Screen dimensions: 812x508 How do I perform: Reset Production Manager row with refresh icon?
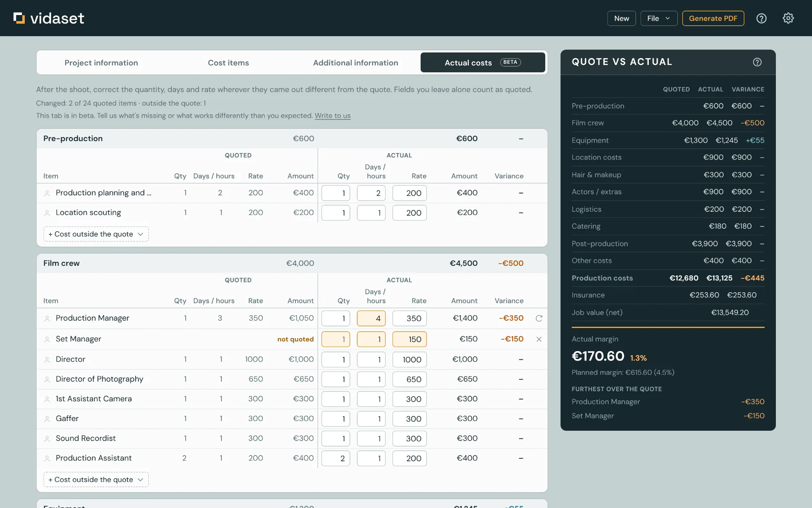(x=539, y=318)
